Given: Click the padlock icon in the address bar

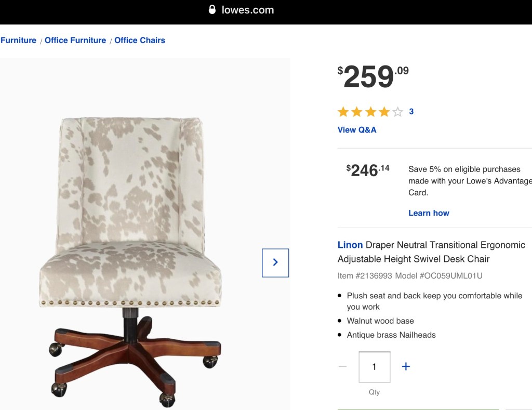Looking at the screenshot, I should click(x=211, y=10).
